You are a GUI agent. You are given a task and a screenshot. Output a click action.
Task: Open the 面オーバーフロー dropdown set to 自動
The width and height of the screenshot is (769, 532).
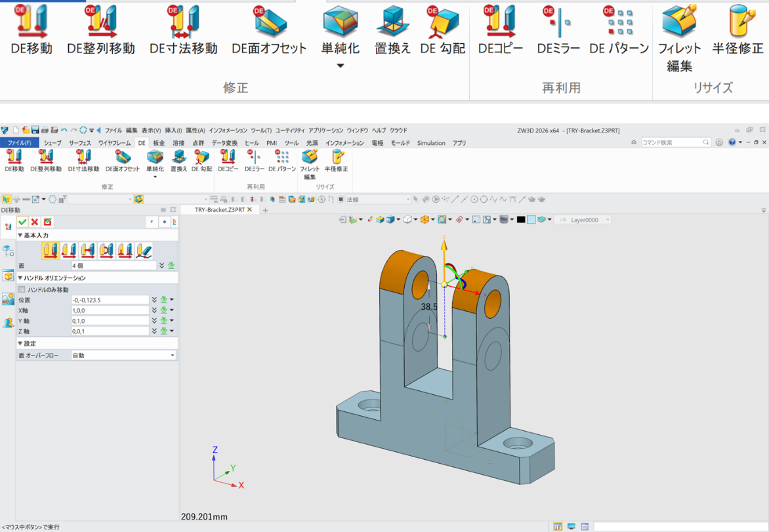tap(123, 355)
